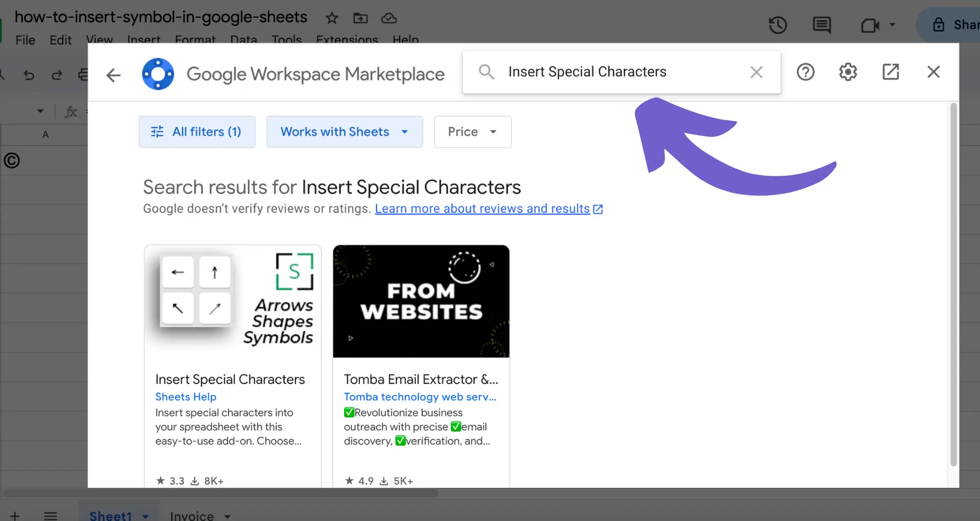
Task: Open the Tools menu
Action: (x=286, y=39)
